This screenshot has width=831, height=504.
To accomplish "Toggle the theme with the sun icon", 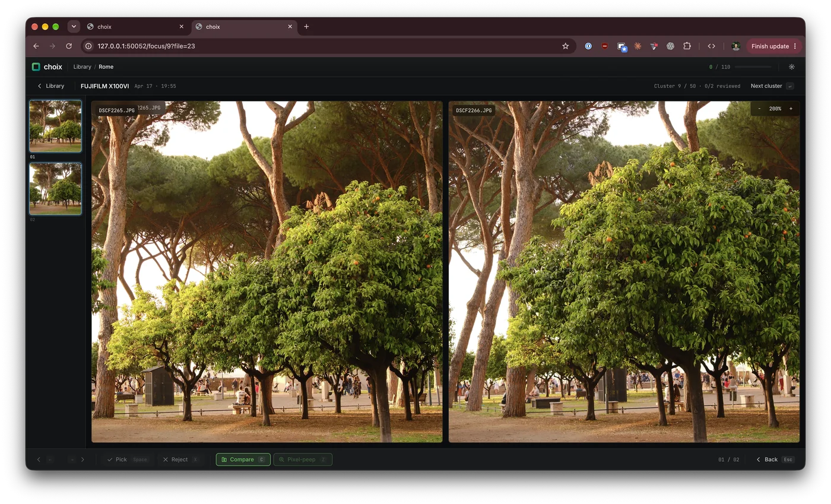I will click(791, 67).
